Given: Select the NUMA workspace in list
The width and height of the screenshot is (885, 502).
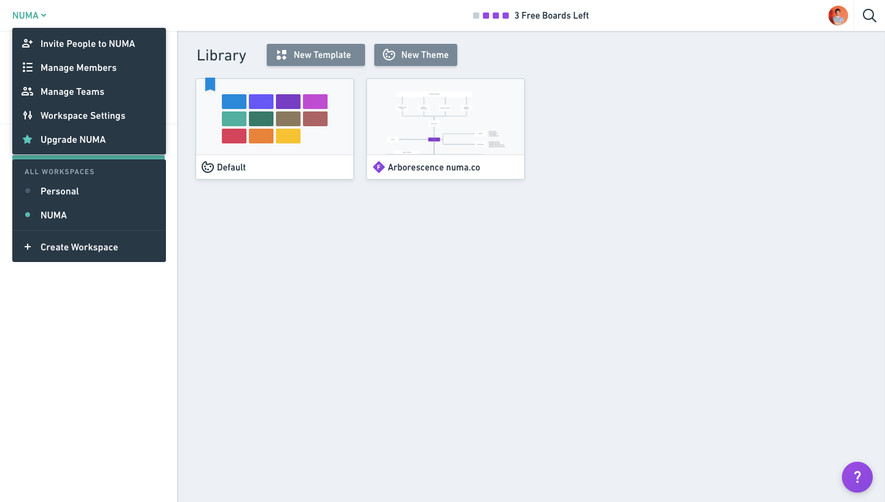Looking at the screenshot, I should click(x=89, y=215).
